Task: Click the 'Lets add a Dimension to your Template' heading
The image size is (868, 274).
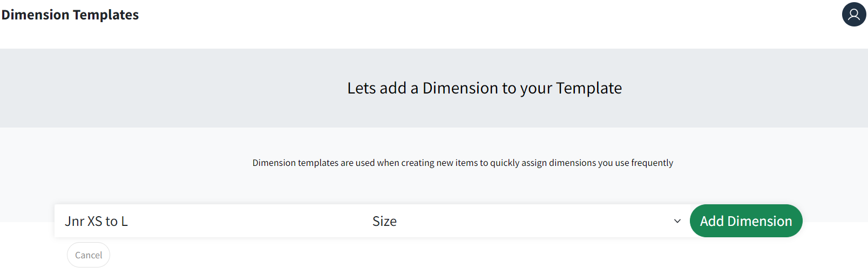Action: click(485, 88)
